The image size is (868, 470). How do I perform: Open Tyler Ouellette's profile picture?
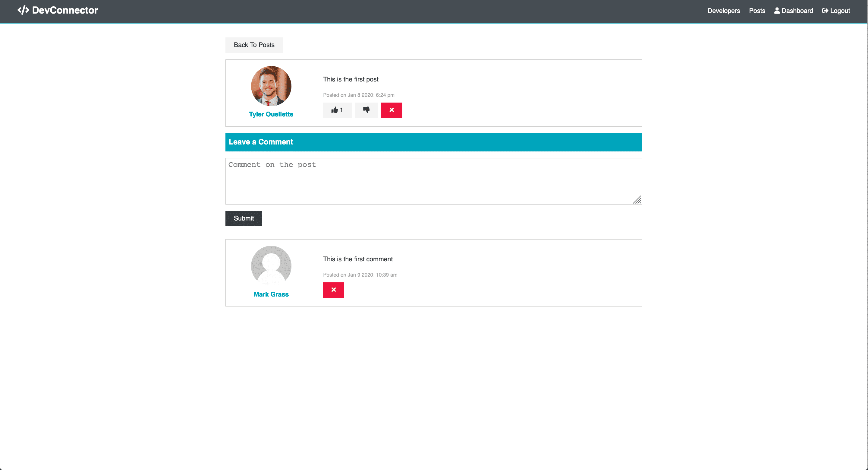coord(271,86)
